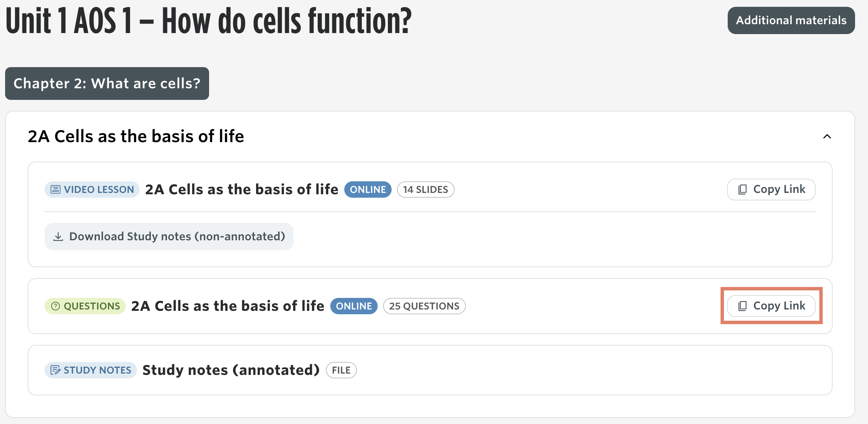Select Chapter 2: What are cells? tab
The image size is (868, 424).
[107, 84]
